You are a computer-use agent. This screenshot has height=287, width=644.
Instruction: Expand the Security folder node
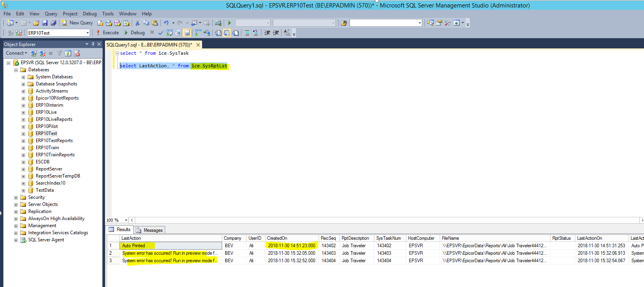16,198
